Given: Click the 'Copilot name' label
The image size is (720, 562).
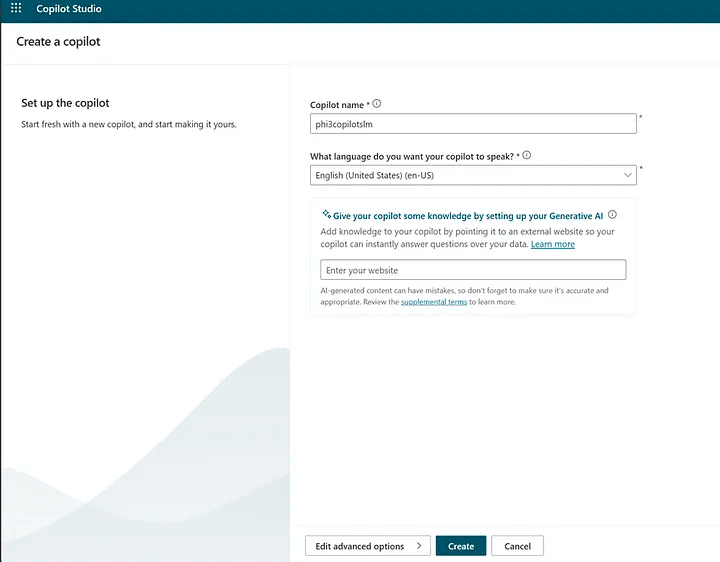Looking at the screenshot, I should click(x=337, y=105).
